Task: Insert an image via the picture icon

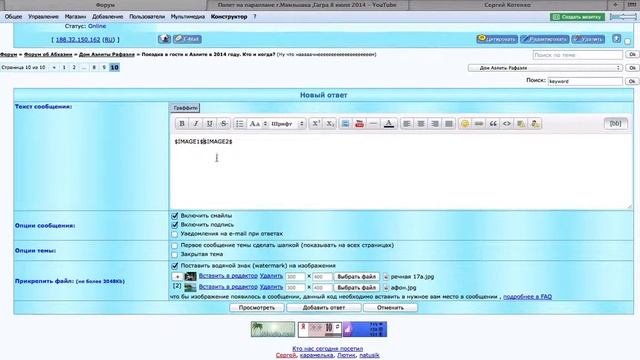Action: coord(345,124)
